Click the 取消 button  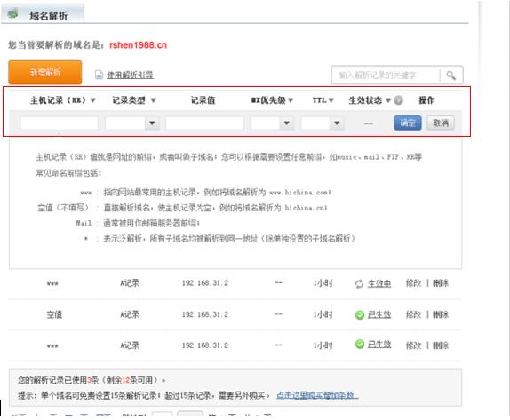coord(441,123)
